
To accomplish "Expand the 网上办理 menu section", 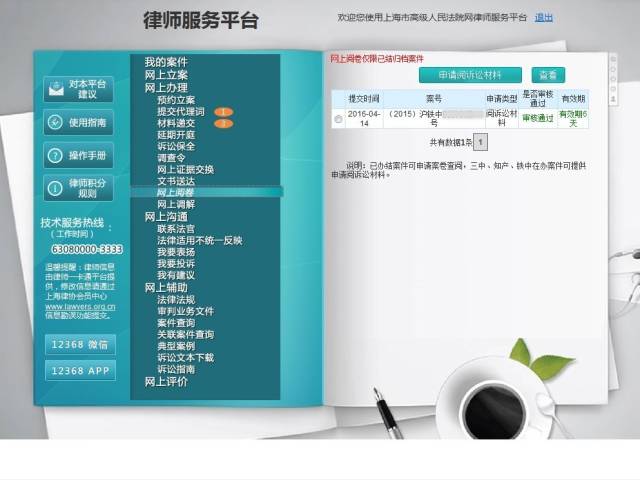I will tap(166, 88).
